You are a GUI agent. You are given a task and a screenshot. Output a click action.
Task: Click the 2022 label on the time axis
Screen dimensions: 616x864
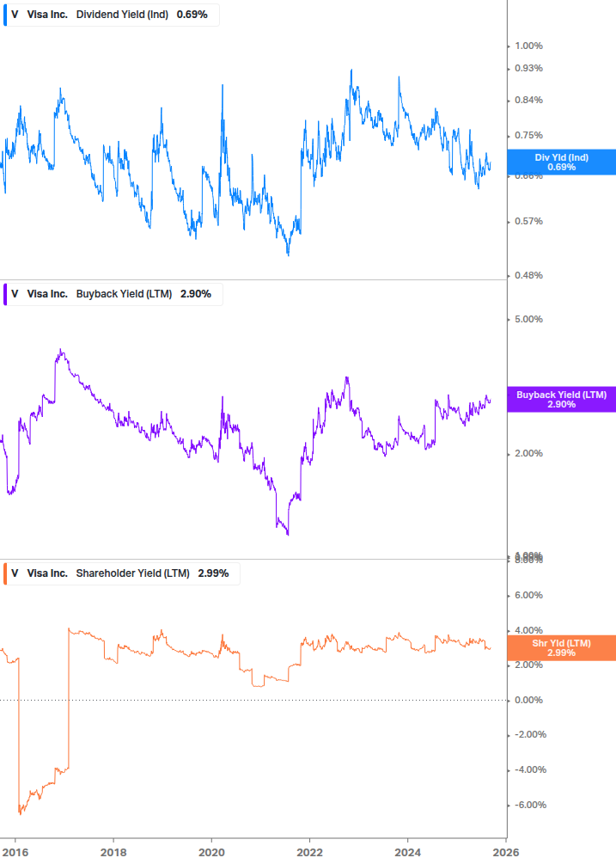click(309, 853)
